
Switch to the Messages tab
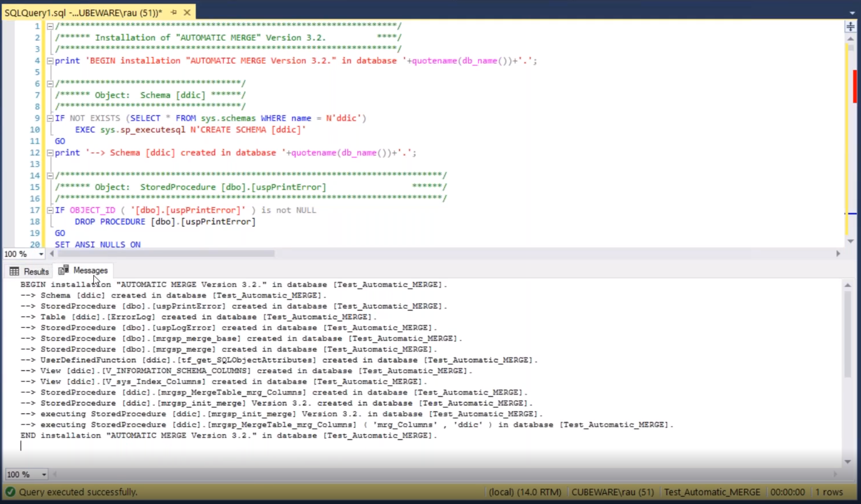pos(83,270)
